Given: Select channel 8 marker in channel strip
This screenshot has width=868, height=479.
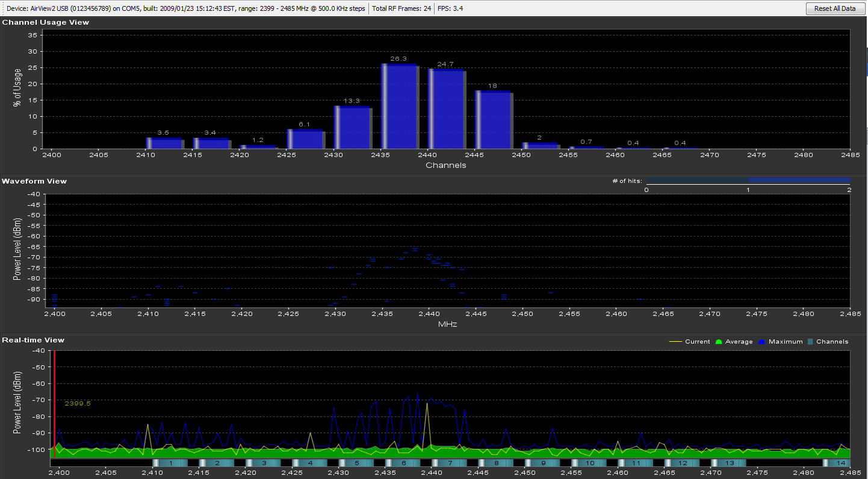Looking at the screenshot, I should tap(495, 463).
